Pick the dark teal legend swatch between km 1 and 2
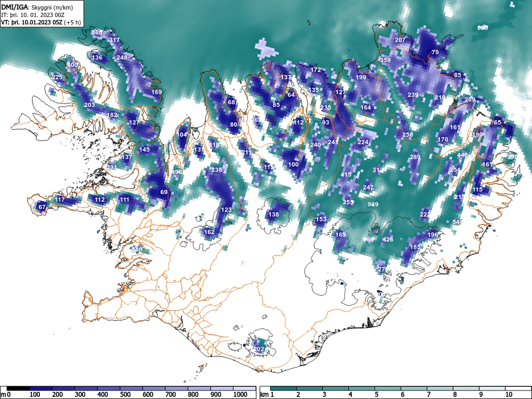This screenshot has height=399, width=532. tap(284, 388)
